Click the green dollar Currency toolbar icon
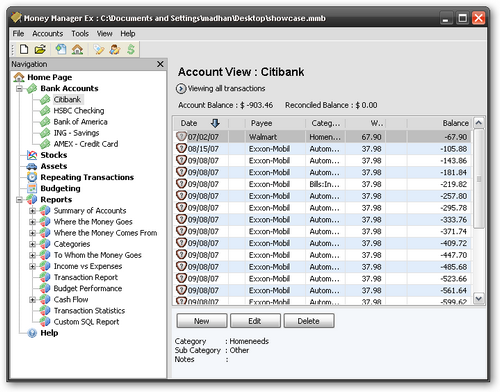 131,49
